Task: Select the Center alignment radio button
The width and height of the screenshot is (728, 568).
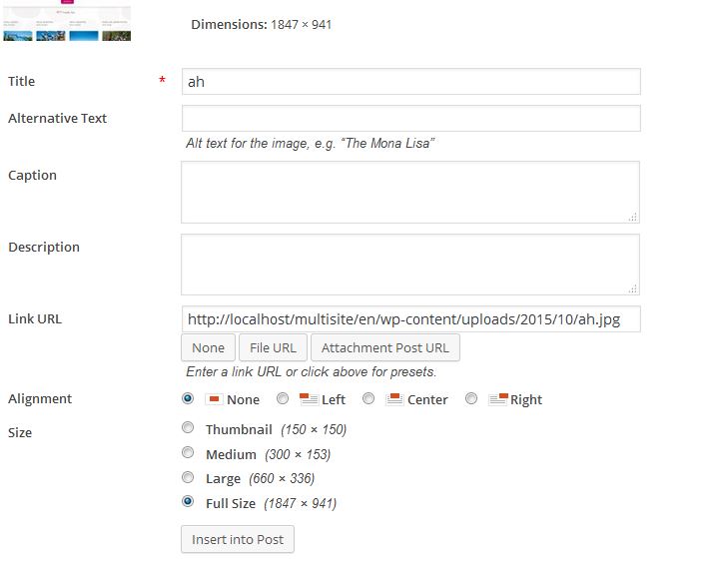Action: coord(368,398)
